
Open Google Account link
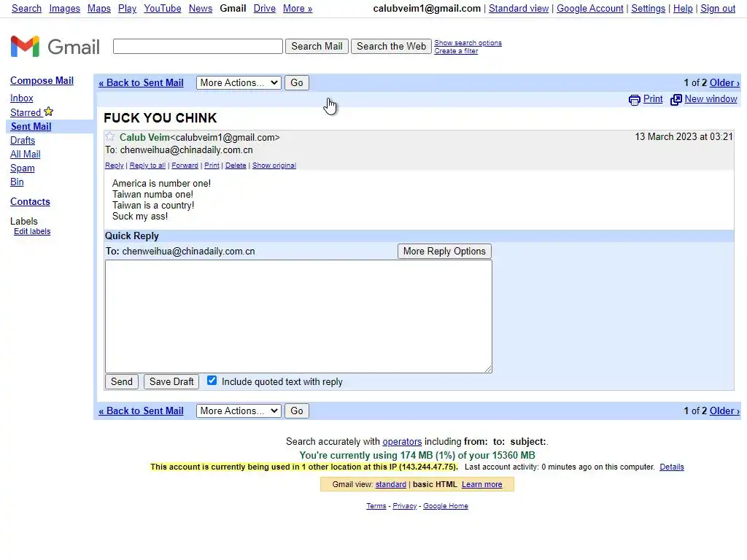point(589,9)
